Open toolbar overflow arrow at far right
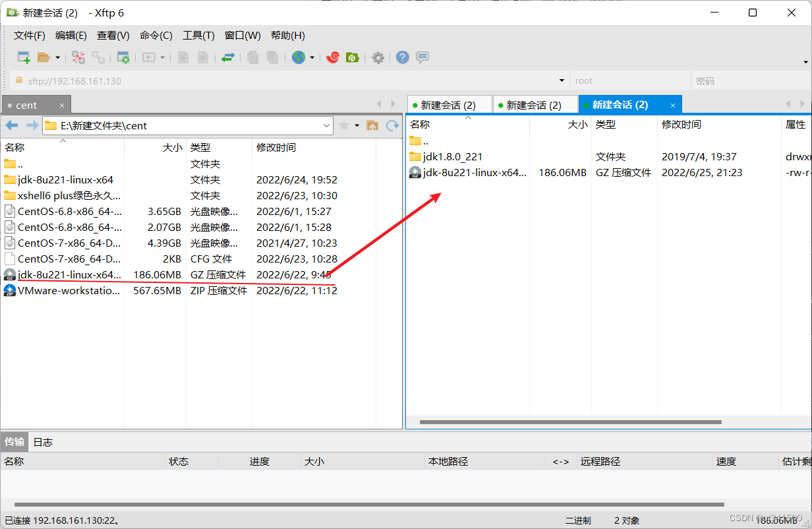The image size is (812, 529). 806,62
